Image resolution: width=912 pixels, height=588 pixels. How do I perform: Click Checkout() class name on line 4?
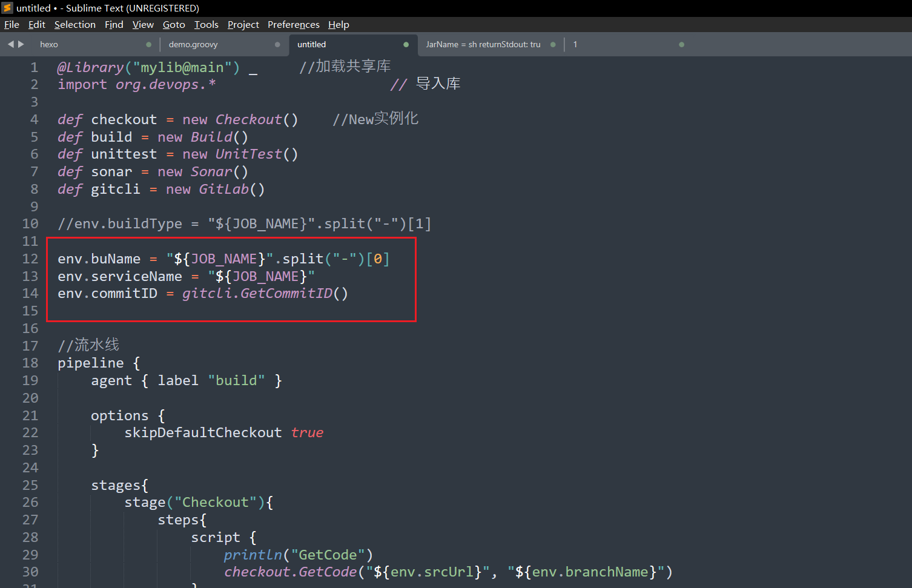click(257, 120)
